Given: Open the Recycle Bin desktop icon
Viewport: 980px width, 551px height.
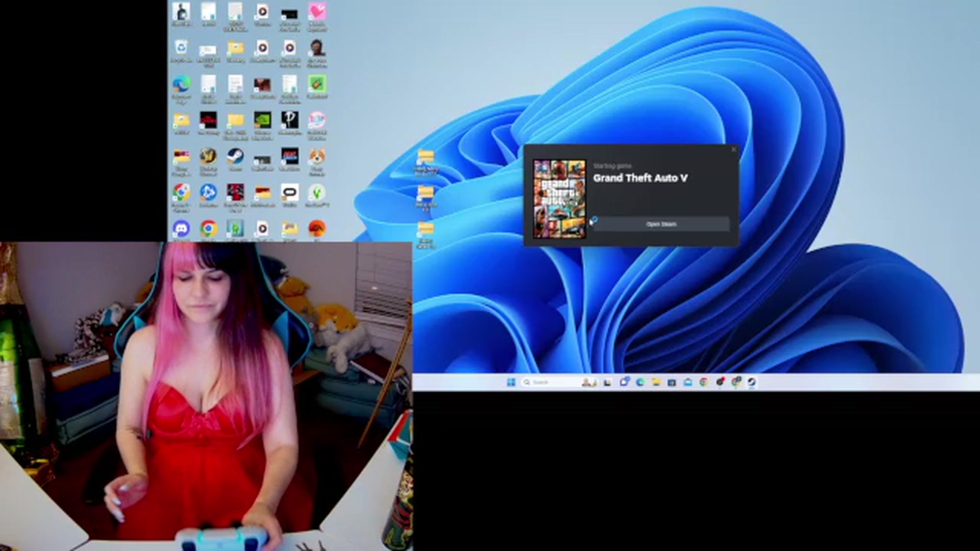Looking at the screenshot, I should [181, 48].
